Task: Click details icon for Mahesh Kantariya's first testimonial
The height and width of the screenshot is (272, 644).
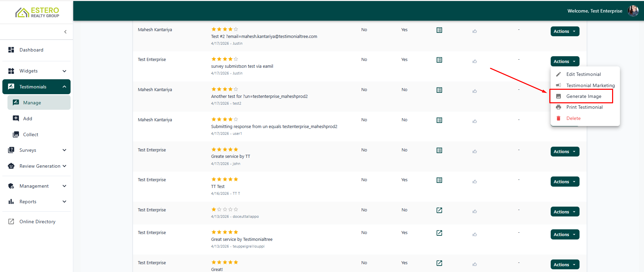Action: coord(439,30)
